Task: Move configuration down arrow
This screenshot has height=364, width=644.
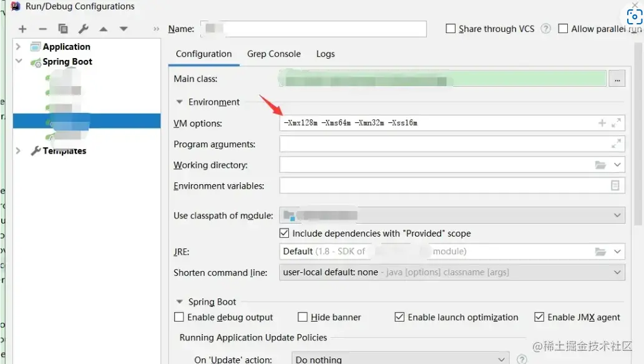Action: 124,29
